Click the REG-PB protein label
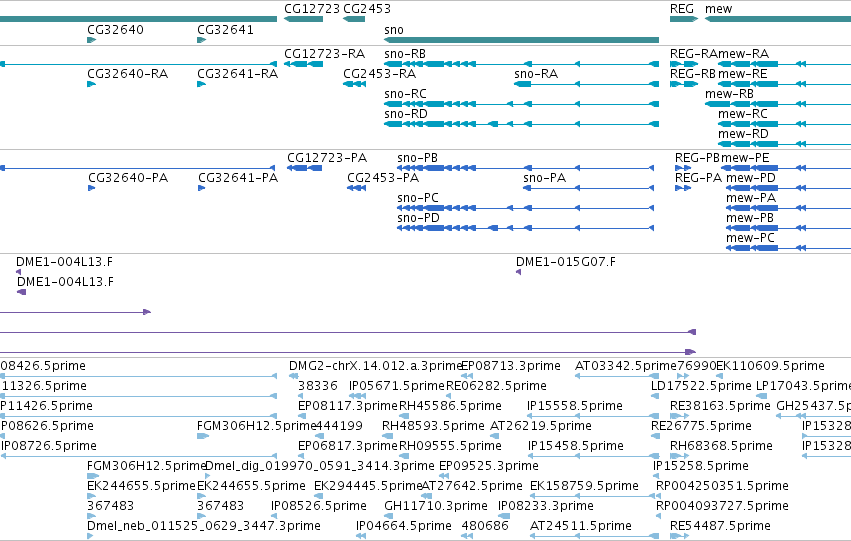The image size is (851, 541). [x=697, y=158]
